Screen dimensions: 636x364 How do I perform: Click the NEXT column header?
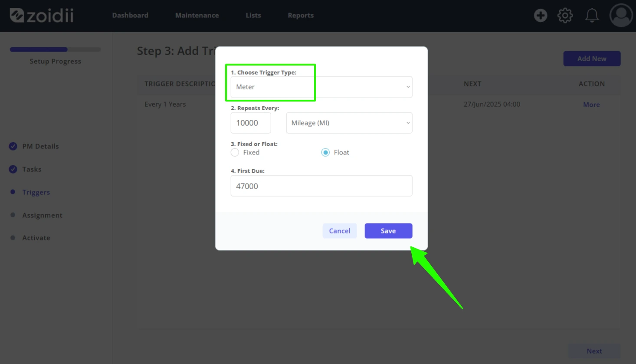472,84
